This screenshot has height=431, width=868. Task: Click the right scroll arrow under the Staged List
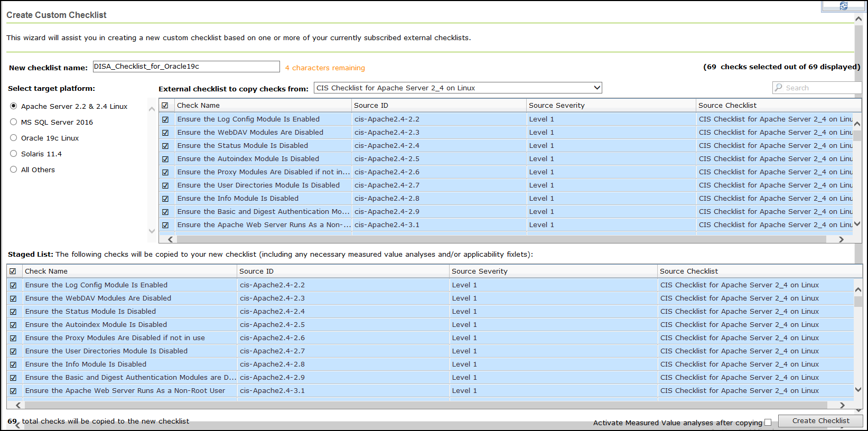pos(842,405)
